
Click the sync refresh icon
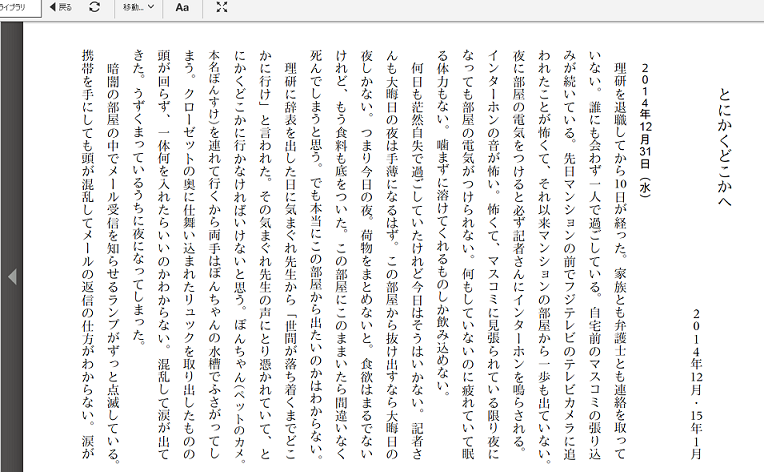tap(95, 7)
